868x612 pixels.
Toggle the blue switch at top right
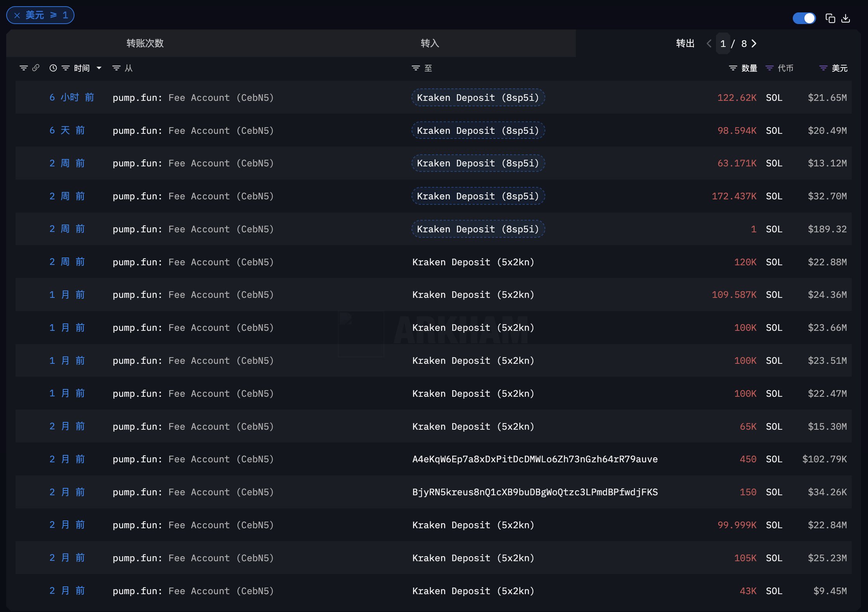coord(804,18)
